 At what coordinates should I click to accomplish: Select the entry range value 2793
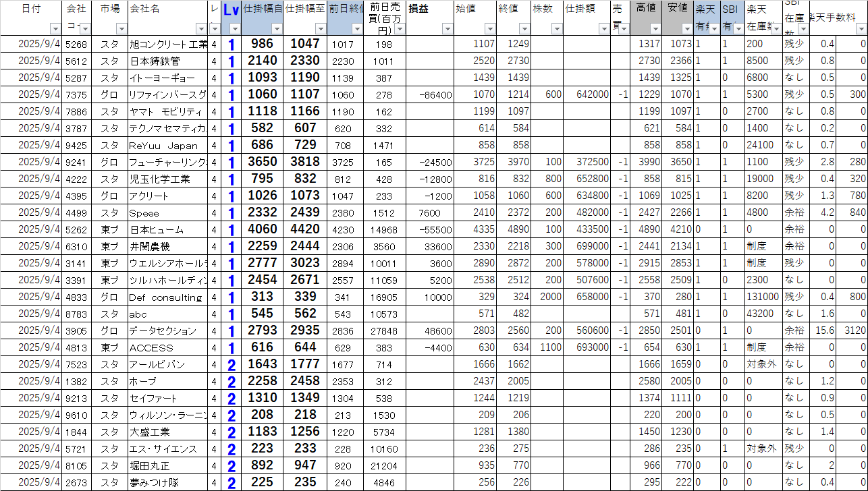pos(263,330)
